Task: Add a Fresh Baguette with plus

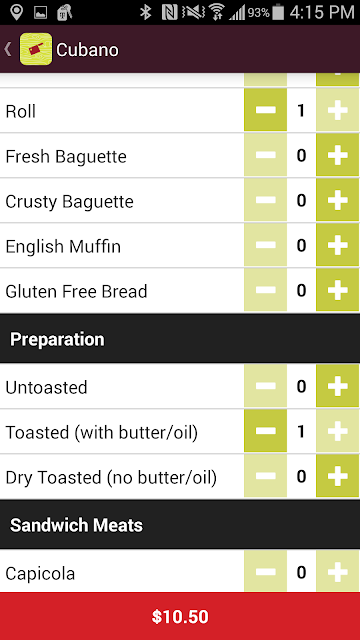Action: click(338, 155)
